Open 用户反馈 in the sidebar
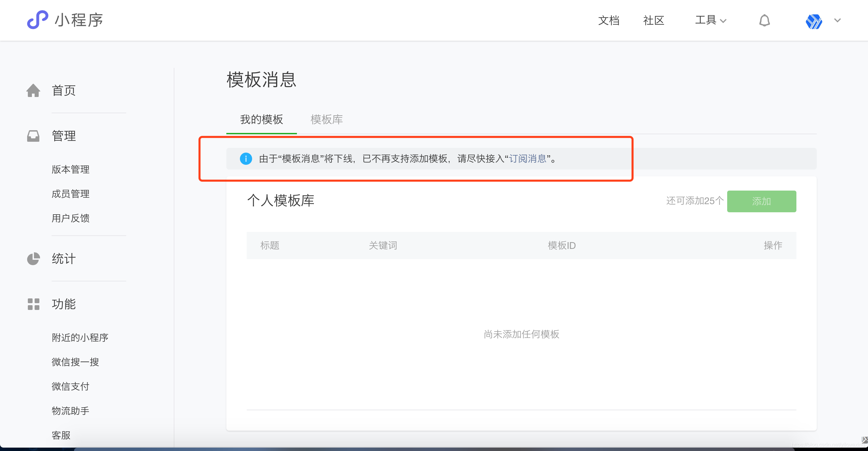The width and height of the screenshot is (868, 451). click(71, 218)
